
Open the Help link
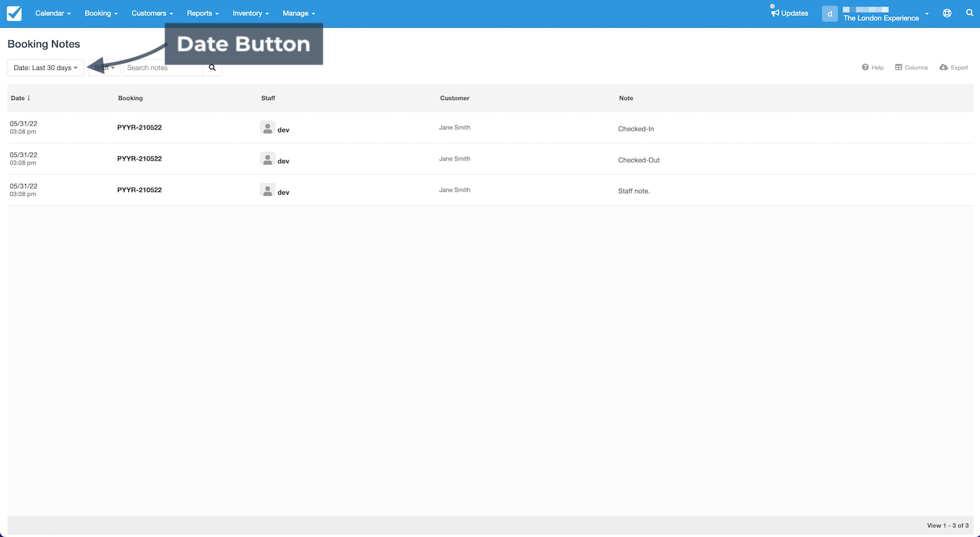click(873, 68)
